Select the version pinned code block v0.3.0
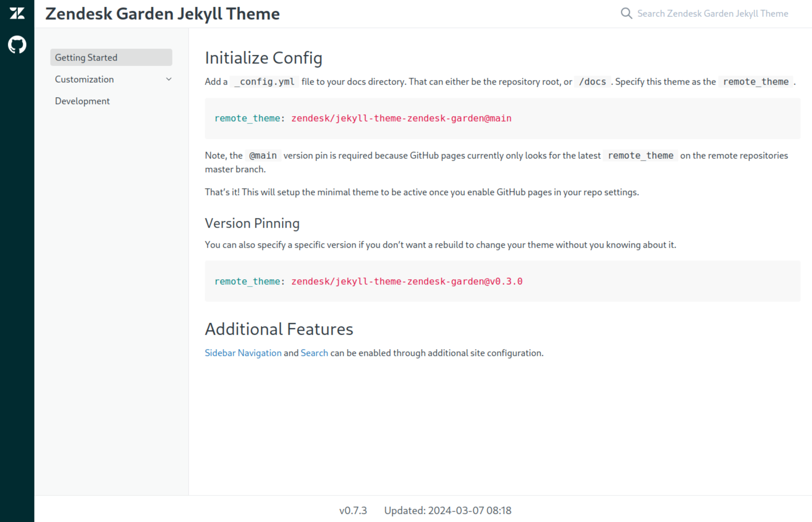Screen dimensions: 812x522 pyautogui.click(x=368, y=281)
